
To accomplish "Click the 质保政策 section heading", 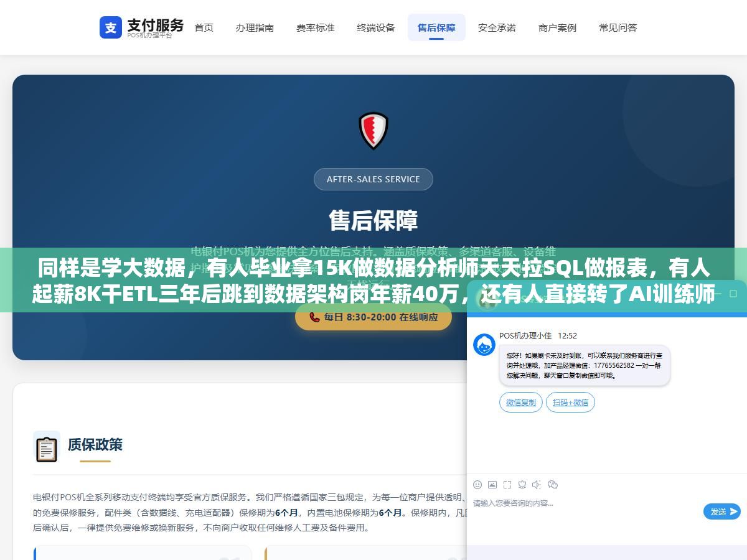I will pos(95,444).
